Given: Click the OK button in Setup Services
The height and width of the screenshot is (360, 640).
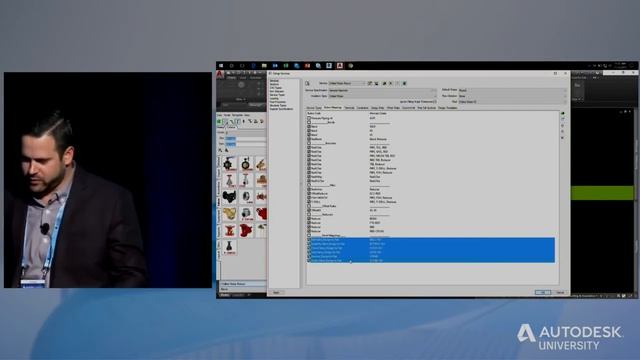Looking at the screenshot, I should point(543,292).
